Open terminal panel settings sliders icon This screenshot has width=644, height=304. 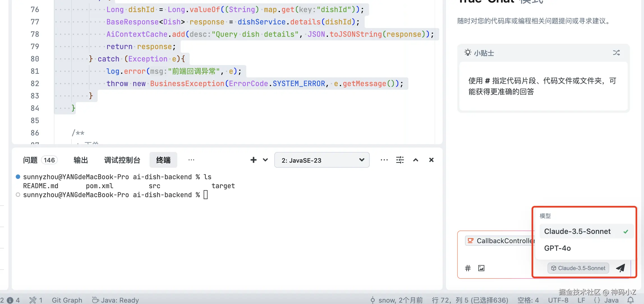coord(400,160)
